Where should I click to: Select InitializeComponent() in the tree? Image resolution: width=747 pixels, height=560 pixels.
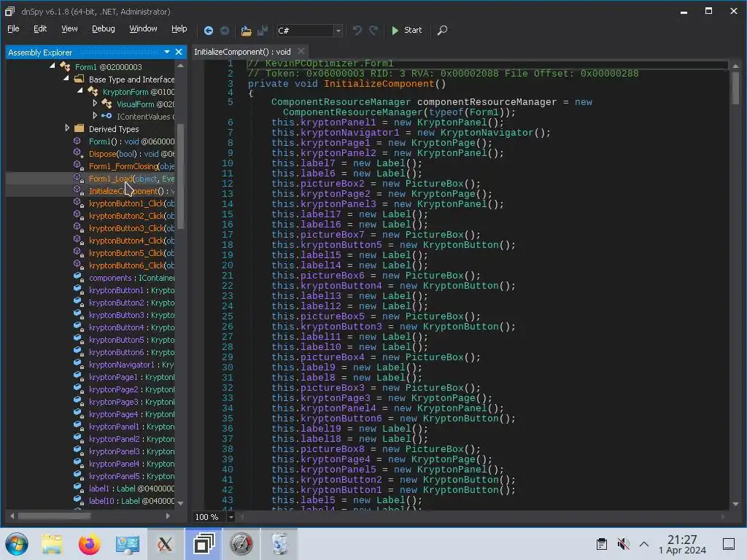[x=131, y=191]
